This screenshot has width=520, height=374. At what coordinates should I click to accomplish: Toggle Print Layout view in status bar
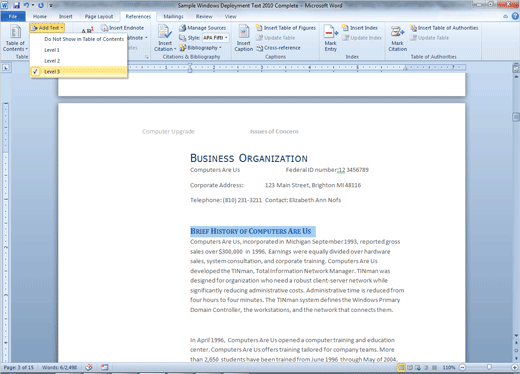click(401, 368)
